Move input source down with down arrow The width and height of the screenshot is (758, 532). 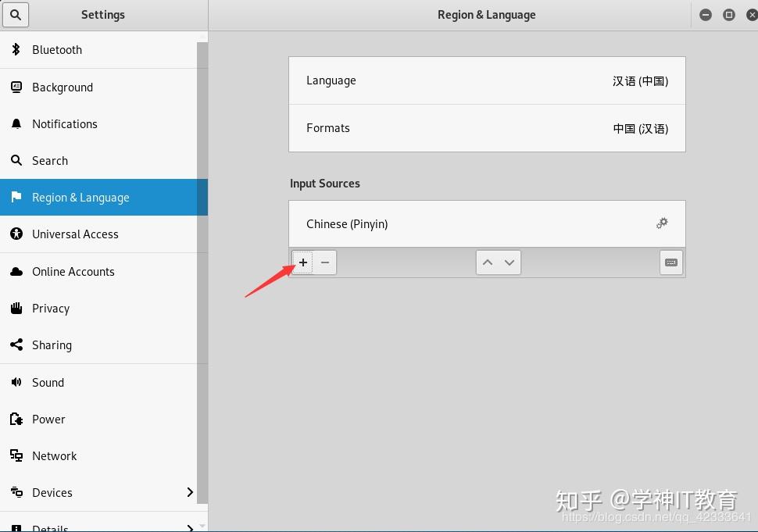pyautogui.click(x=510, y=262)
